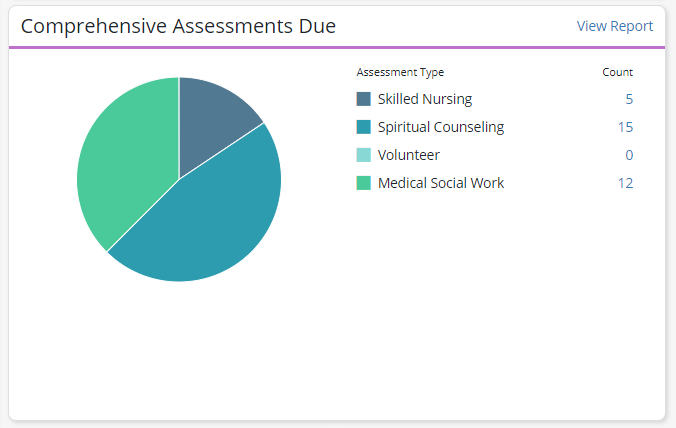Open the Medical Social Work count of 12
676x428 pixels.
click(x=625, y=183)
